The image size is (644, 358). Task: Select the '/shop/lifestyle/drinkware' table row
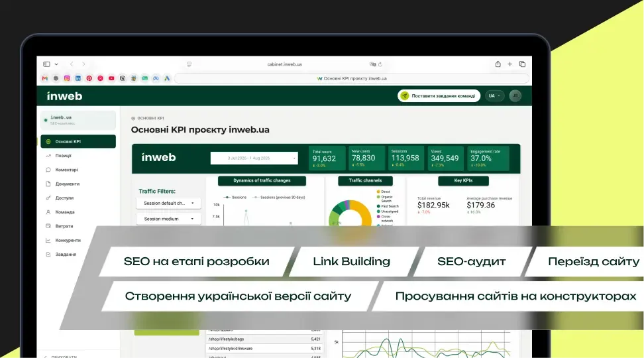pyautogui.click(x=264, y=349)
